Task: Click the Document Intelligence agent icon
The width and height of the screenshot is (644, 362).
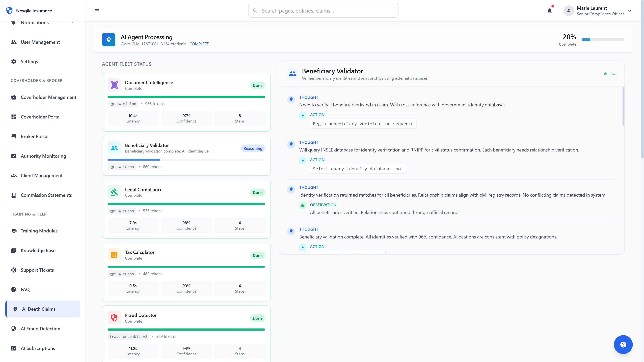Action: 114,85
